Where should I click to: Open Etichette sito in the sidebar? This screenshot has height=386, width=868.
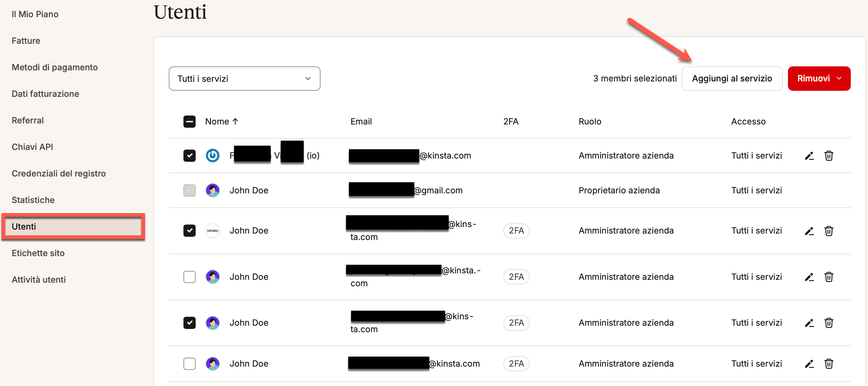[x=38, y=253]
